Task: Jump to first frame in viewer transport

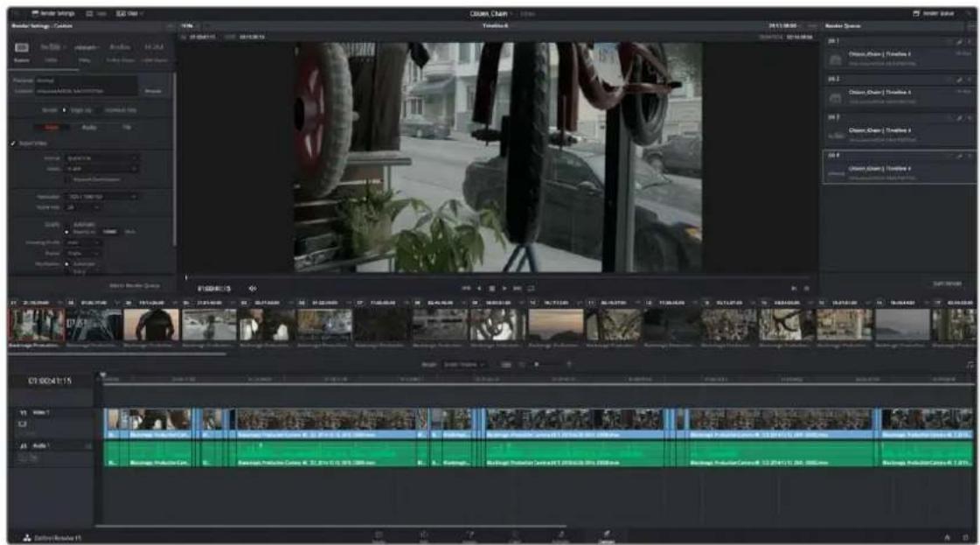Action: (466, 289)
